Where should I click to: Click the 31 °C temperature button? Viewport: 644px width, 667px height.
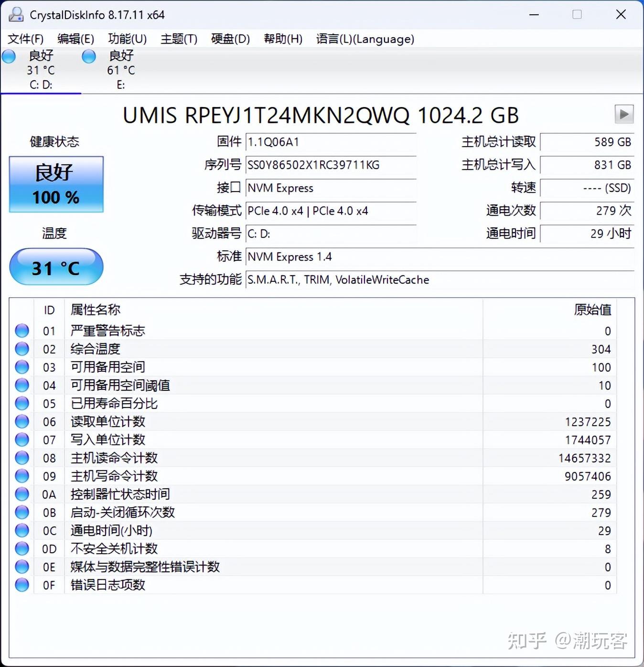[x=56, y=267]
